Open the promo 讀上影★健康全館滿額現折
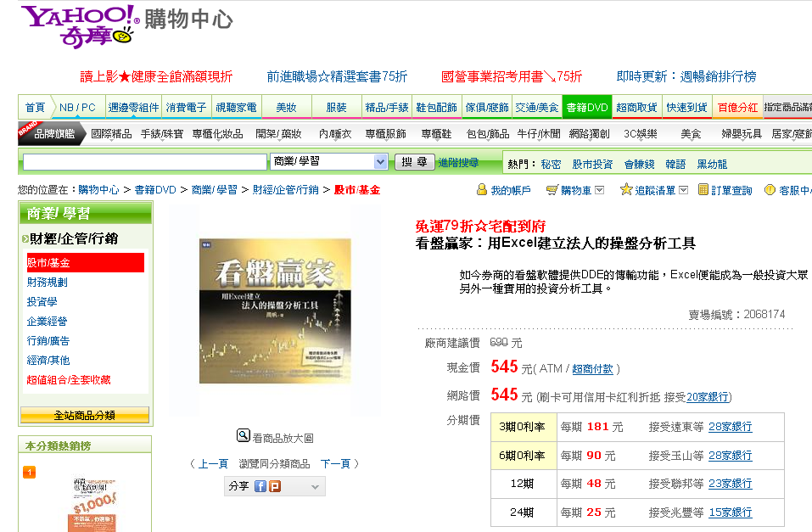Screen dimensions: 812x532 click(x=156, y=76)
